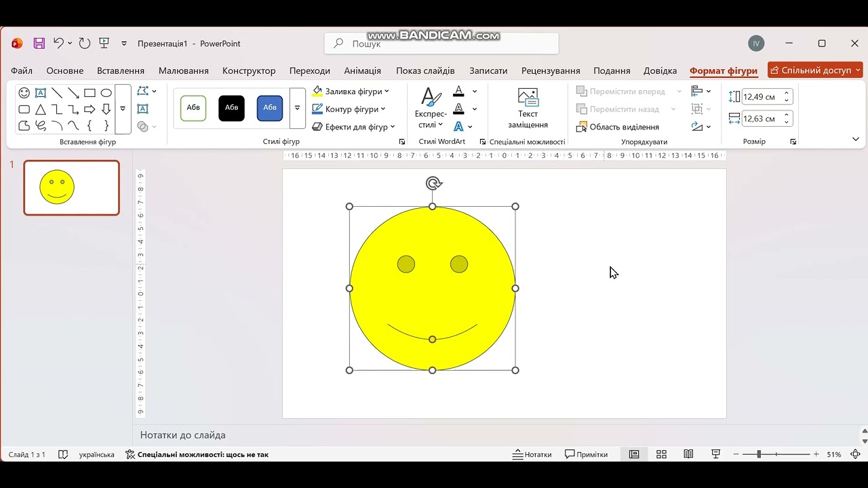The height and width of the screenshot is (488, 868).
Task: Expand the shapes gallery more arrow
Action: (x=123, y=109)
